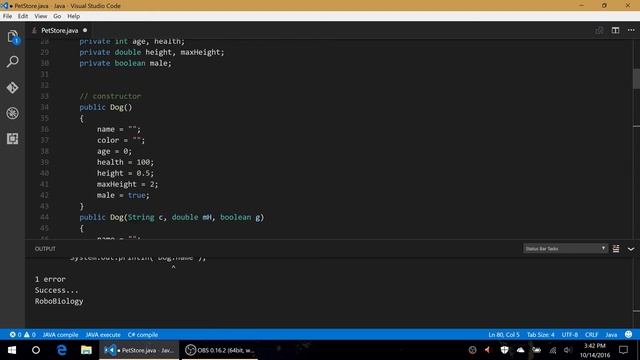Open the Explorer view in activity bar
The height and width of the screenshot is (360, 640).
(x=13, y=37)
